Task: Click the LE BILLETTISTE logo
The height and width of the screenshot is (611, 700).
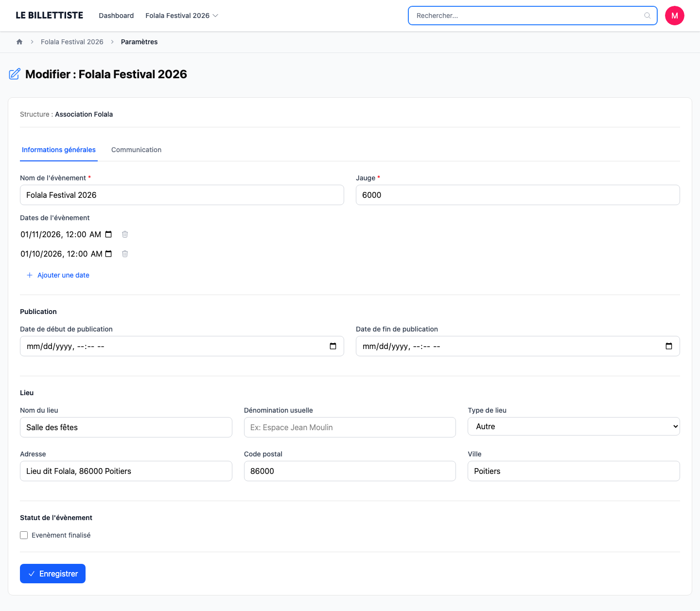Action: [x=50, y=16]
